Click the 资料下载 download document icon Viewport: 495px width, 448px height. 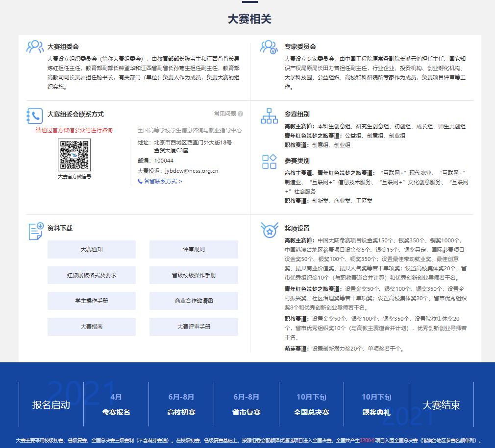(x=36, y=231)
